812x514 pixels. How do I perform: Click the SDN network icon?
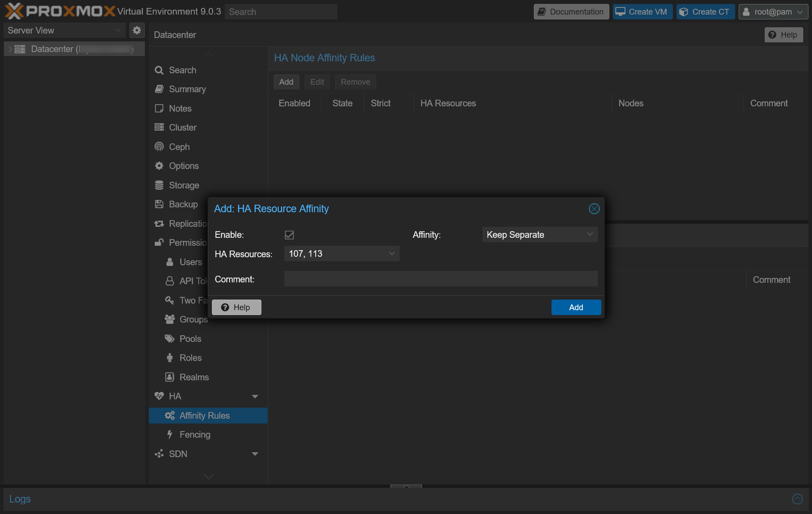pyautogui.click(x=159, y=454)
